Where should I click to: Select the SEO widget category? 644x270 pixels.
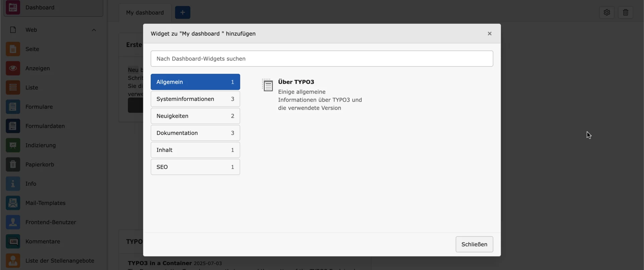195,167
